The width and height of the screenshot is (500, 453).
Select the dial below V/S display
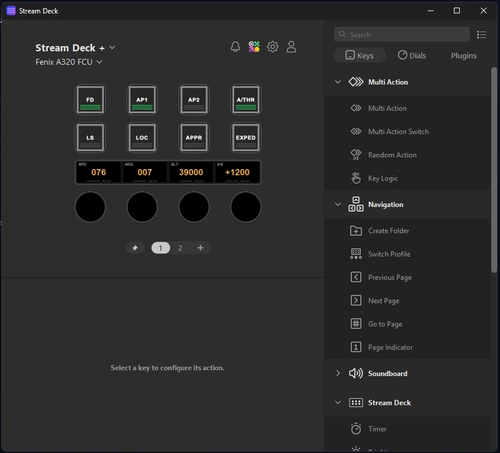click(246, 207)
